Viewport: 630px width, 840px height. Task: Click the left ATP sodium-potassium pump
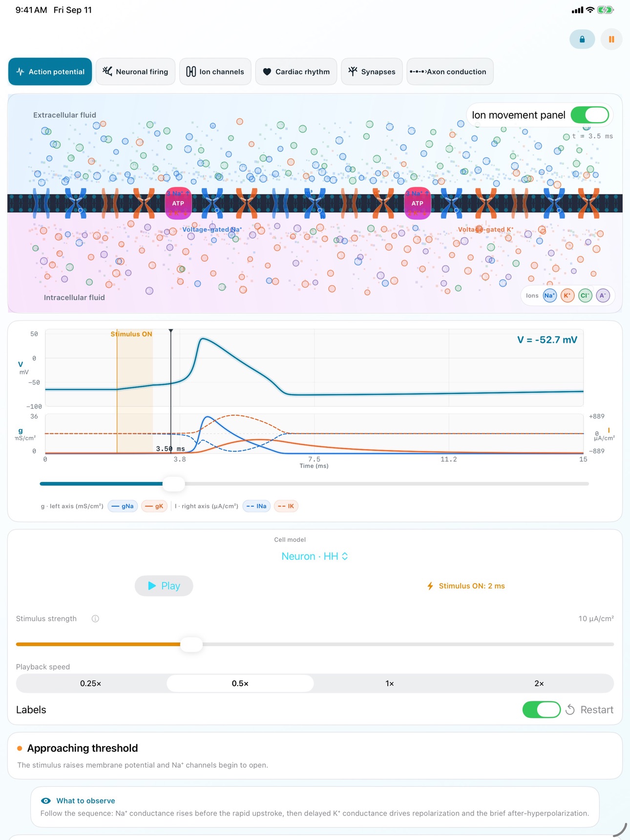click(178, 203)
